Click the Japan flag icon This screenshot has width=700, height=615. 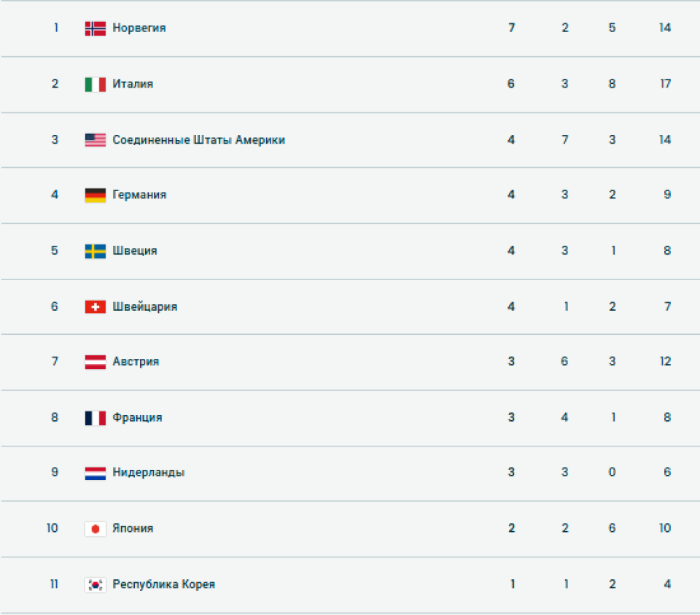(x=96, y=529)
